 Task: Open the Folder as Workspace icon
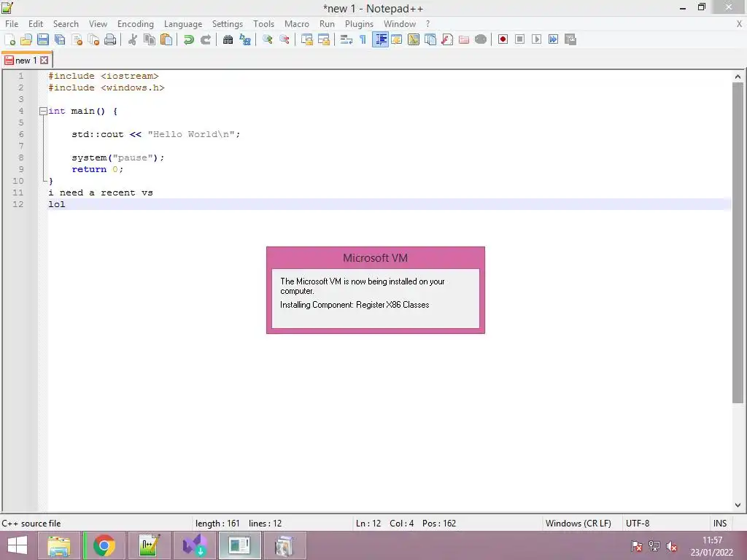(x=463, y=39)
